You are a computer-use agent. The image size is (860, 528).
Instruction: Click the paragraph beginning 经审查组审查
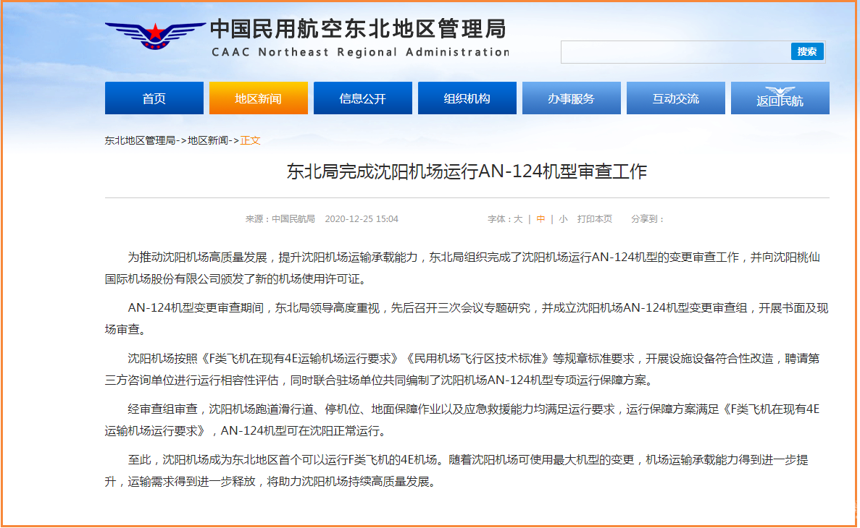tap(462, 419)
